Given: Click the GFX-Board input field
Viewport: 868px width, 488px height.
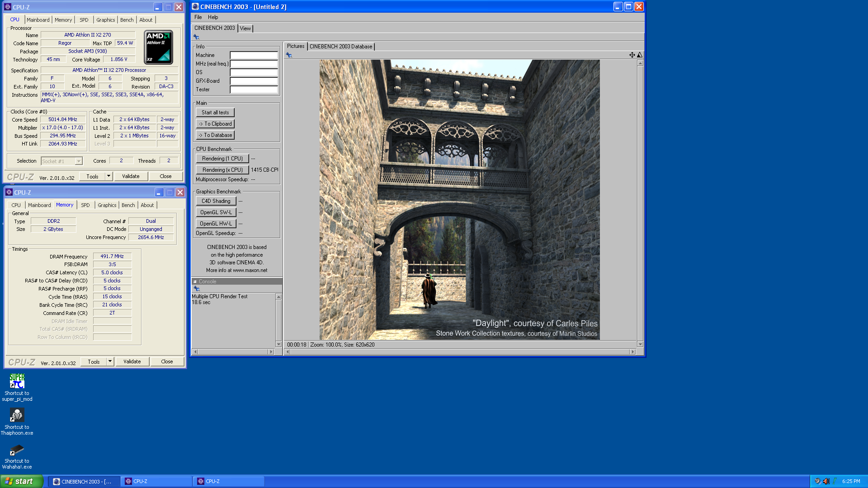Looking at the screenshot, I should coord(254,81).
